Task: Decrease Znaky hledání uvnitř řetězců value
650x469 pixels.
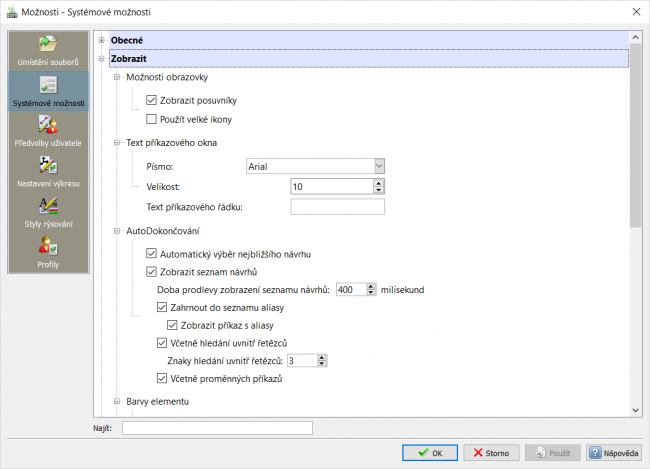Action: coord(322,364)
